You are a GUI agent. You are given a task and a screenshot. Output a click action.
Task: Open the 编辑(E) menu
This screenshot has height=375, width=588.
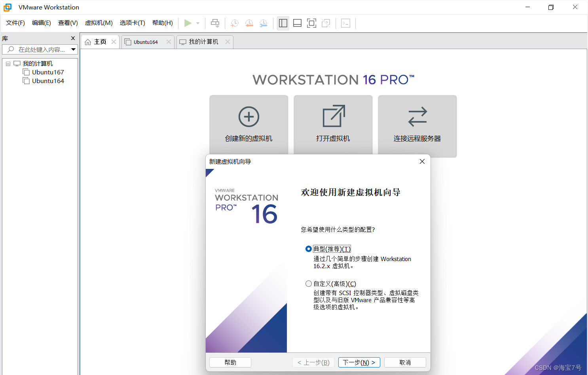[x=42, y=23]
